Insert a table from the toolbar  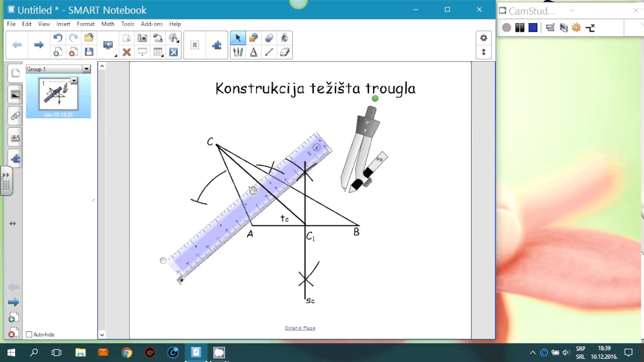(158, 52)
